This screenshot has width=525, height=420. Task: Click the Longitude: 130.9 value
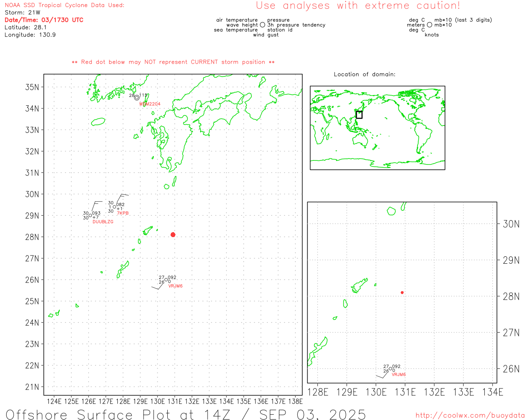point(30,34)
